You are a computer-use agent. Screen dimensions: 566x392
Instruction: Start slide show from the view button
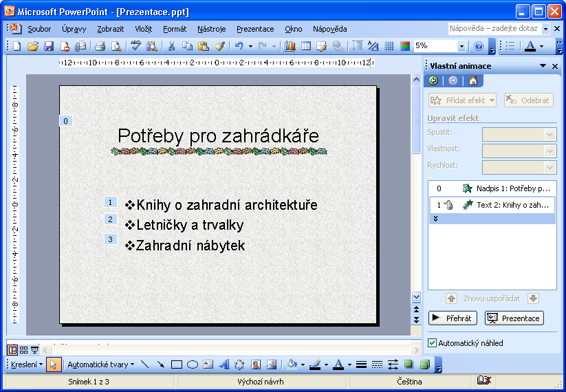[x=34, y=350]
